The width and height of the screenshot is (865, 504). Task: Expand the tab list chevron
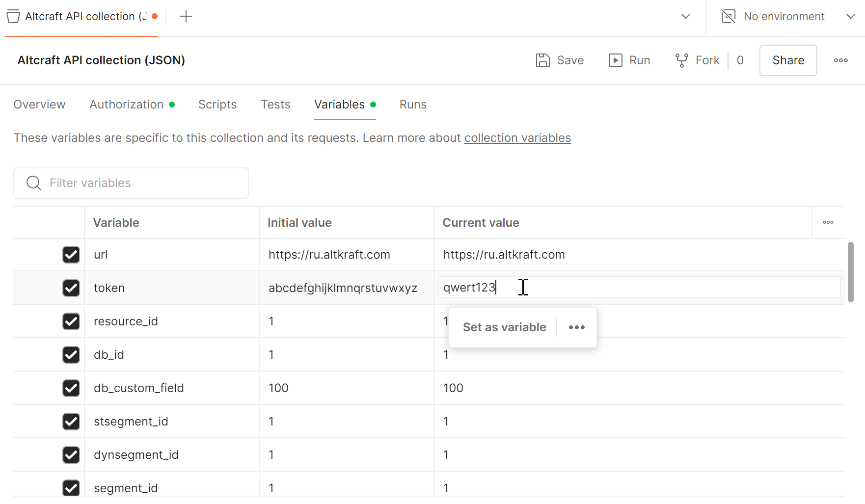(x=686, y=17)
